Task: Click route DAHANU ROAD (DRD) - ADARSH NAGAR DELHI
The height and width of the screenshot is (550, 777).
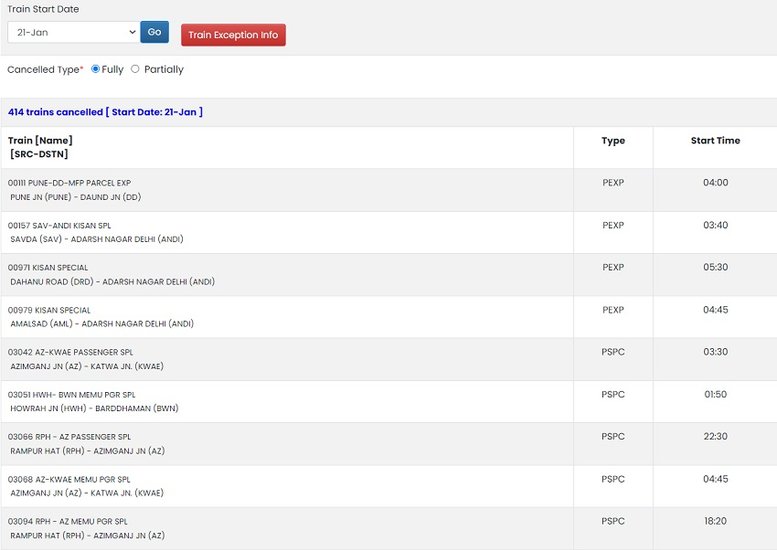Action: (x=112, y=282)
